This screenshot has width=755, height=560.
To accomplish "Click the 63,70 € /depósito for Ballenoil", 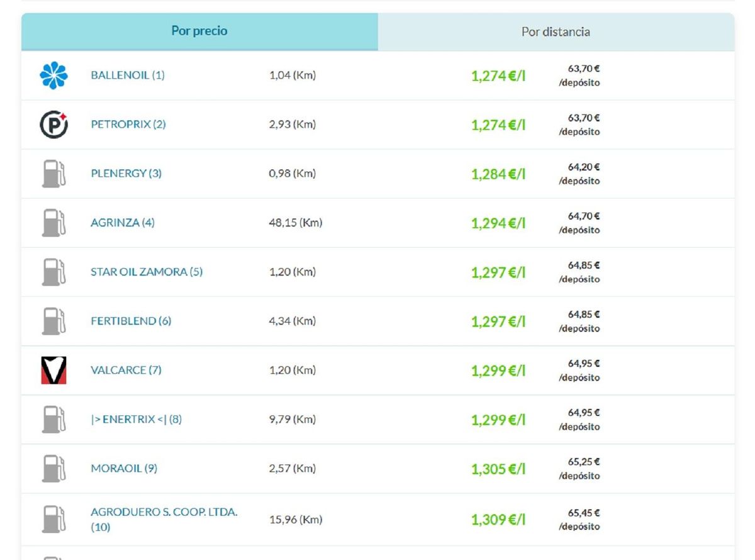I will tap(579, 76).
